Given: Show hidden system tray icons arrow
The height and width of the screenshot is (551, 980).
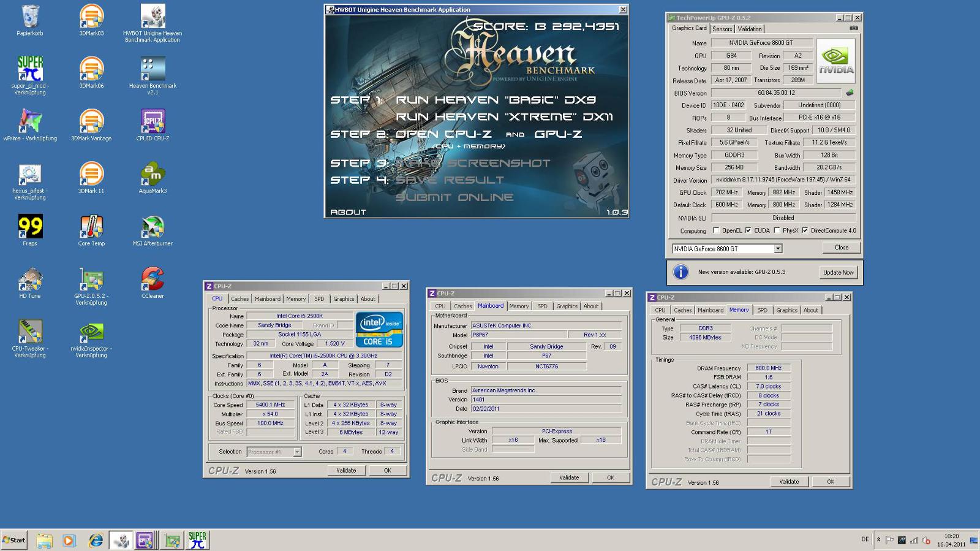Looking at the screenshot, I should 878,540.
